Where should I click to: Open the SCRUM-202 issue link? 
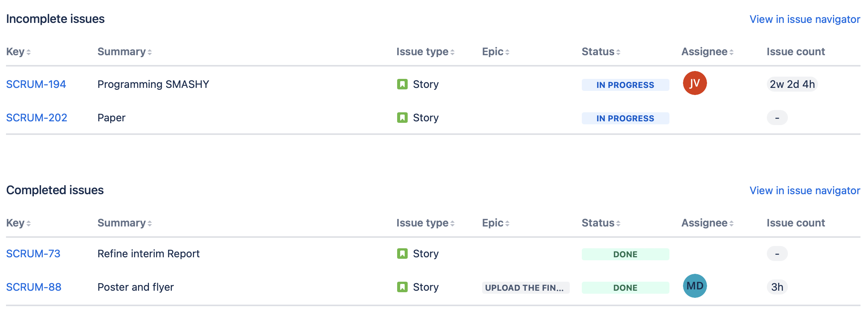36,118
